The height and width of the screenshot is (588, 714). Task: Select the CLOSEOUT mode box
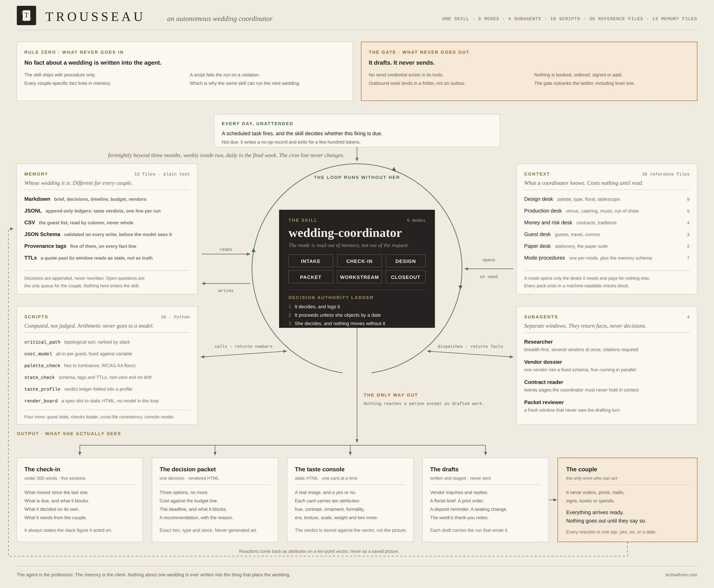[x=405, y=277]
